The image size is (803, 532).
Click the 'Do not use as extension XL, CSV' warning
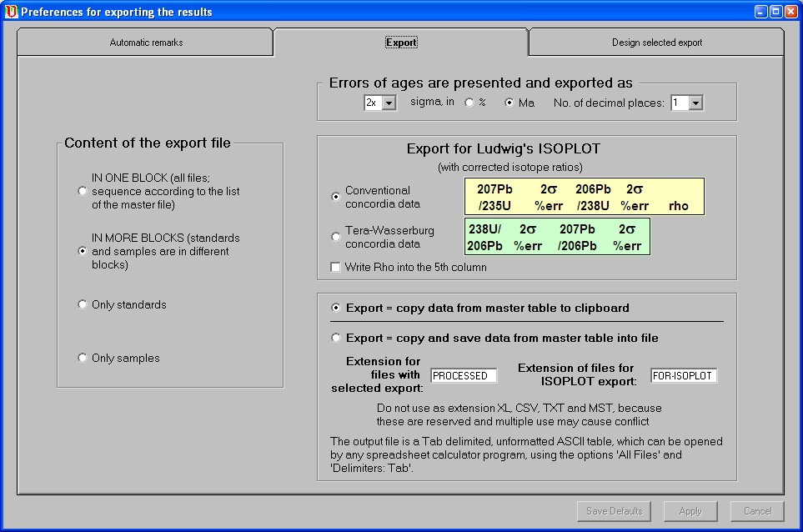(x=519, y=414)
